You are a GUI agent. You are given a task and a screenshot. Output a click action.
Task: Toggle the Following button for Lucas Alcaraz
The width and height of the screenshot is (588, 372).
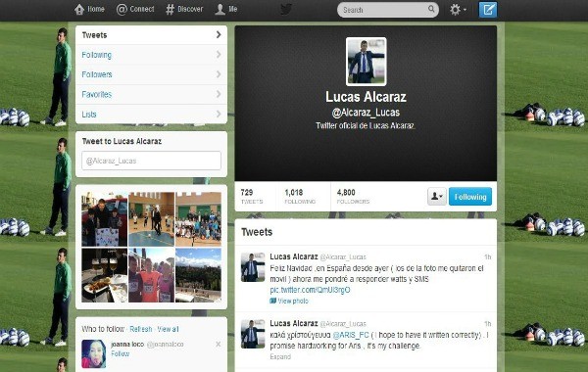pyautogui.click(x=470, y=197)
